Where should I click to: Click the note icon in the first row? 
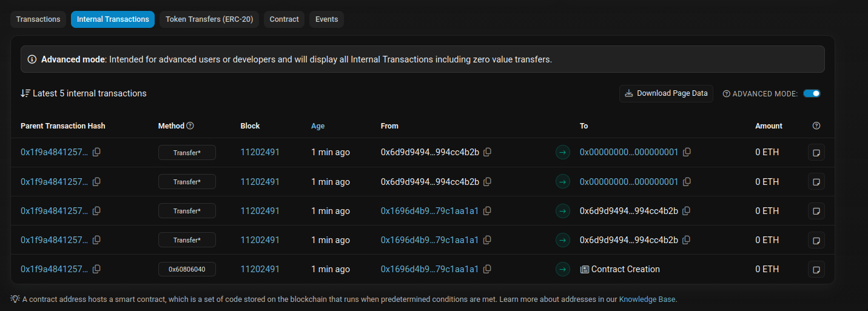click(x=816, y=152)
